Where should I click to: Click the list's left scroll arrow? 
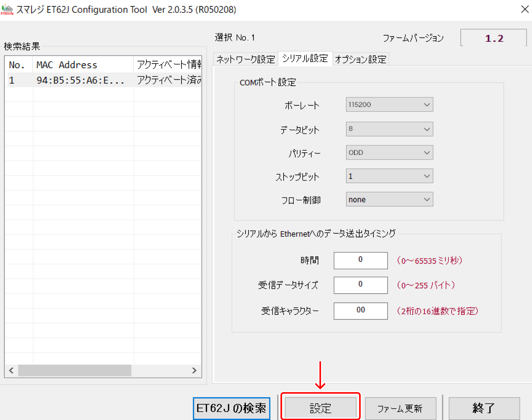click(11, 370)
